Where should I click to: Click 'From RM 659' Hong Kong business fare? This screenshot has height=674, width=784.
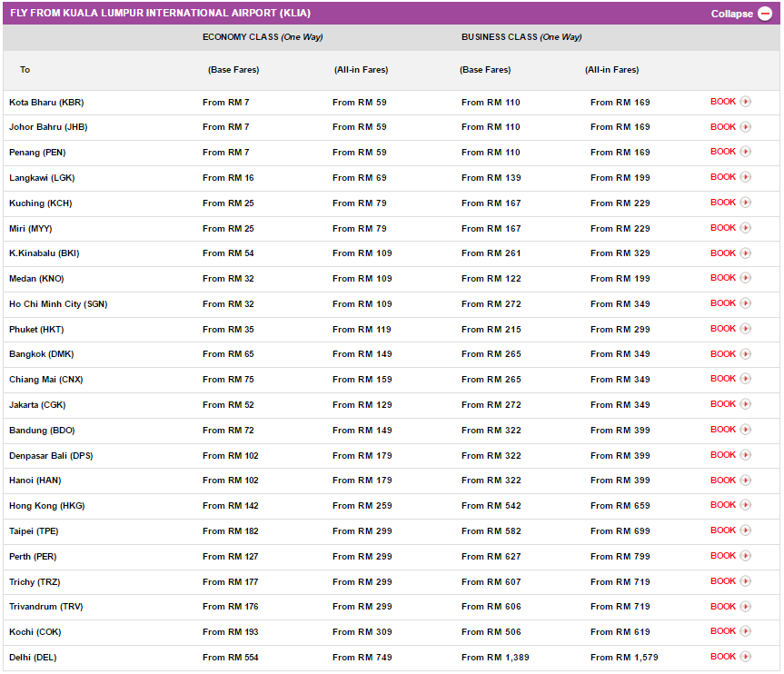(x=620, y=506)
